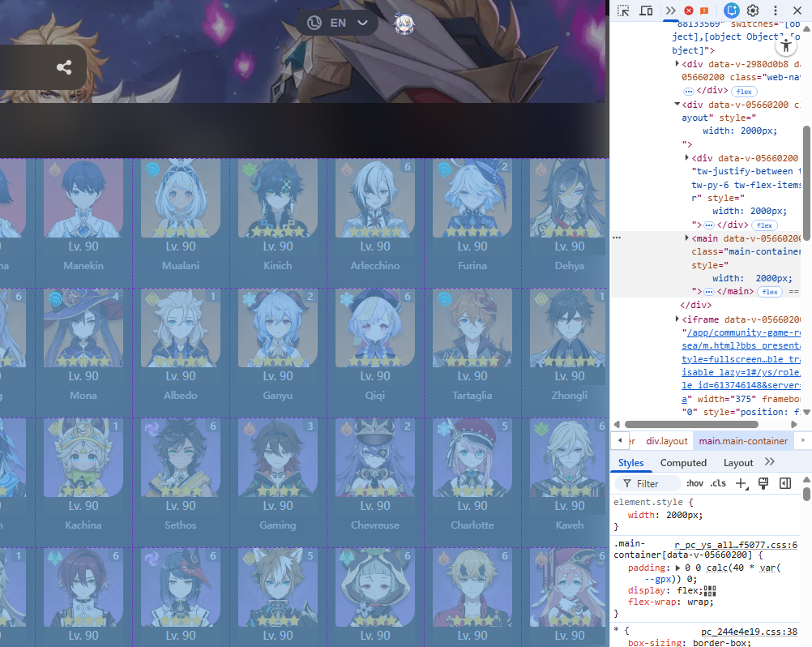Focus the styles Filter input field
Viewport: 812px width, 647px height.
pos(647,483)
